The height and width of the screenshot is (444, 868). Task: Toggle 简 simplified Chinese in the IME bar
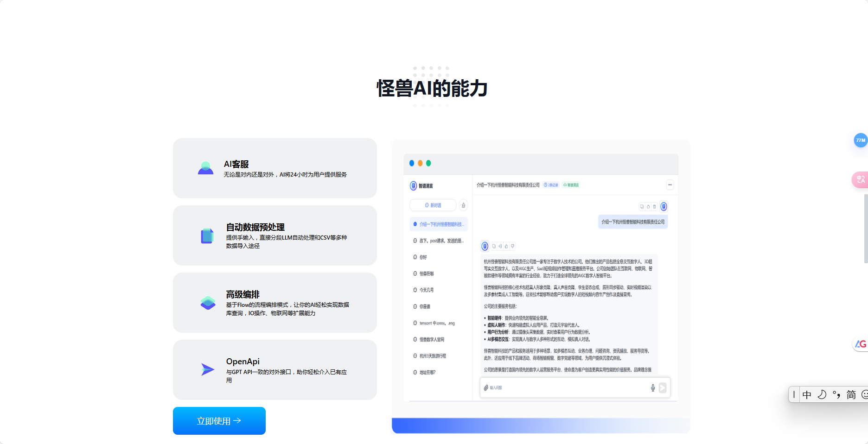(851, 394)
